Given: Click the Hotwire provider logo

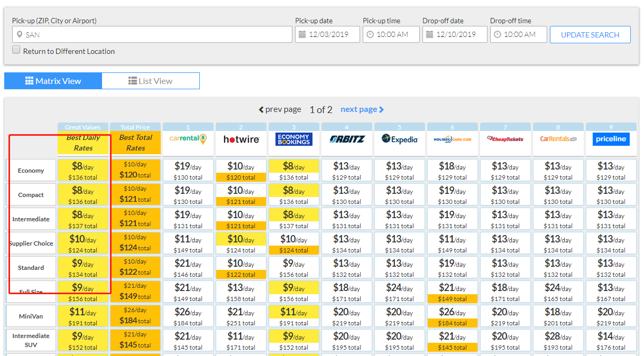Looking at the screenshot, I should [x=241, y=139].
